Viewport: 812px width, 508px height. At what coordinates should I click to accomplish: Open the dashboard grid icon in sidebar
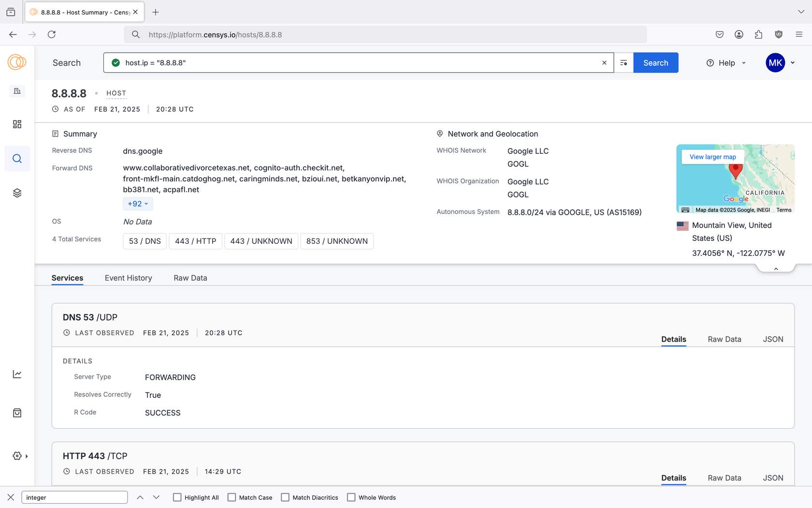click(17, 124)
